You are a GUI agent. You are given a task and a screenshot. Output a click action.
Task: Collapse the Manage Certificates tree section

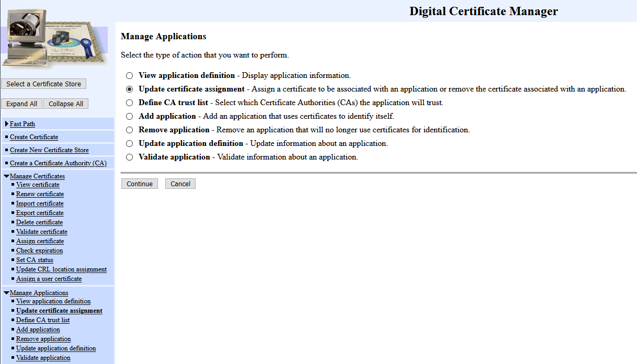(6, 176)
